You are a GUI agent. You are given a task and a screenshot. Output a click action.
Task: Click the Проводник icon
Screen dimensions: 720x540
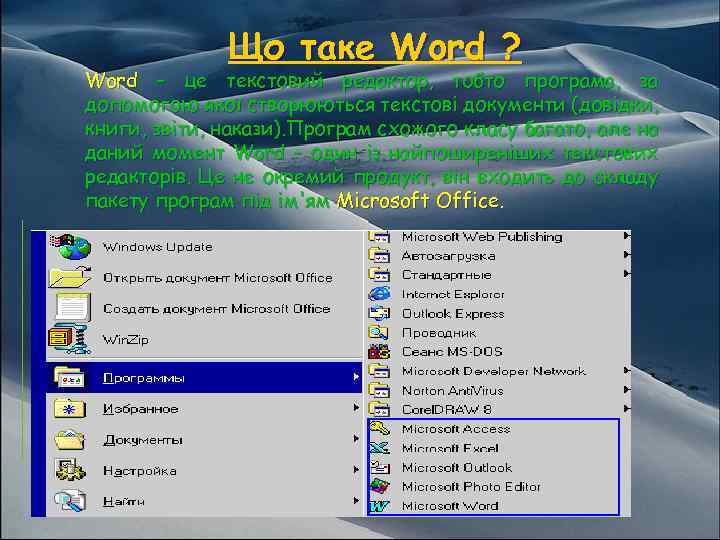pos(378,332)
